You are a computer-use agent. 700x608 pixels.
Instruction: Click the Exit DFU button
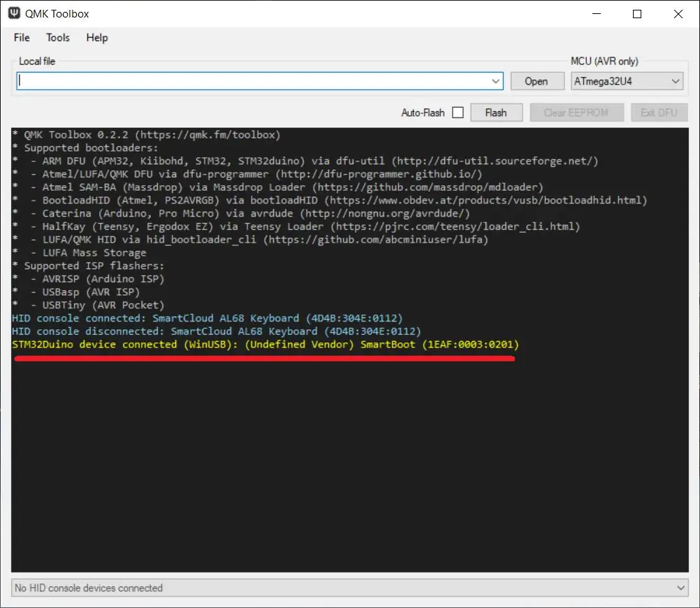tap(659, 113)
